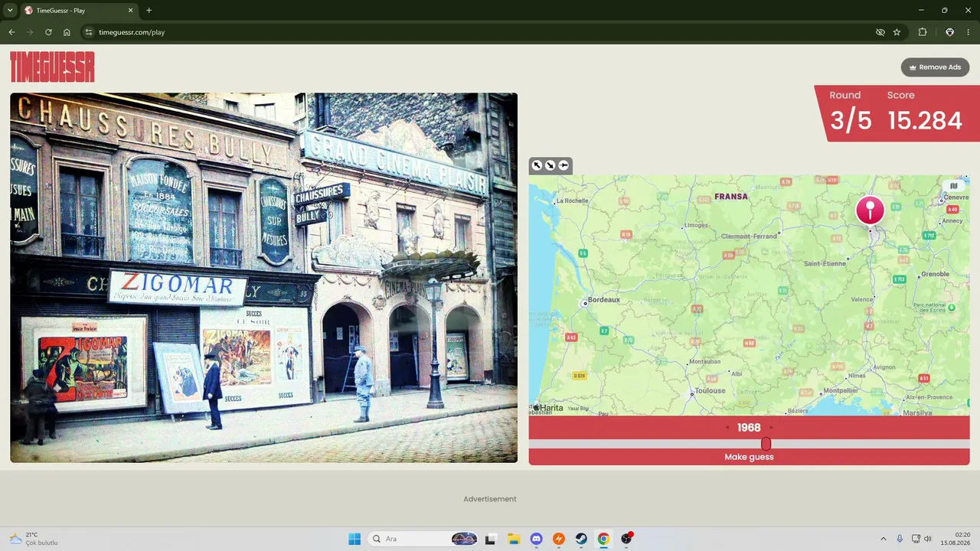
Task: Enlarge the map with the down-right arrow icon
Action: [550, 165]
